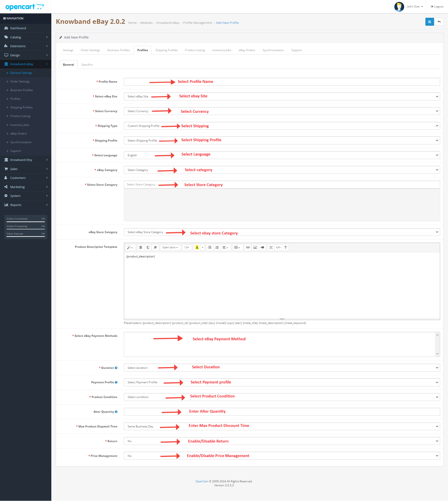Click the Alter Quantity input field

point(282,412)
